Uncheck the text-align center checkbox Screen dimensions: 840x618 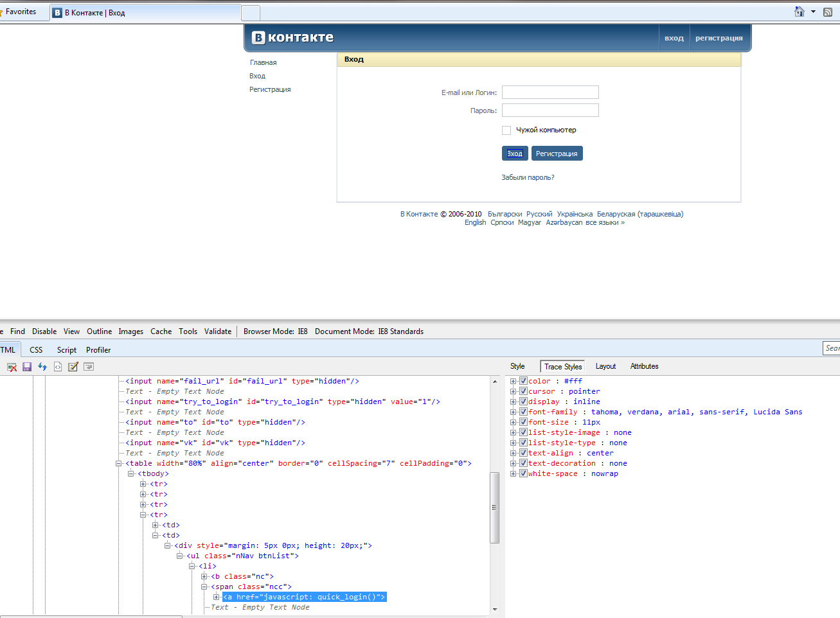point(523,453)
